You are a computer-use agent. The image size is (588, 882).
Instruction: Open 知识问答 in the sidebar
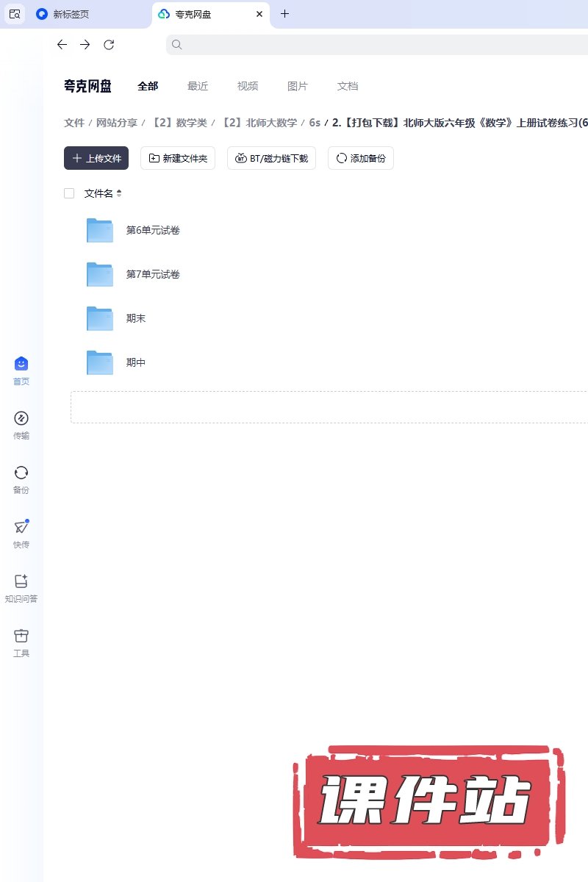tap(21, 582)
